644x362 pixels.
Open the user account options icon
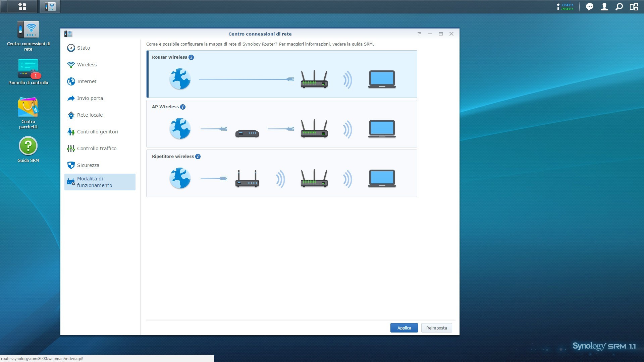[604, 7]
